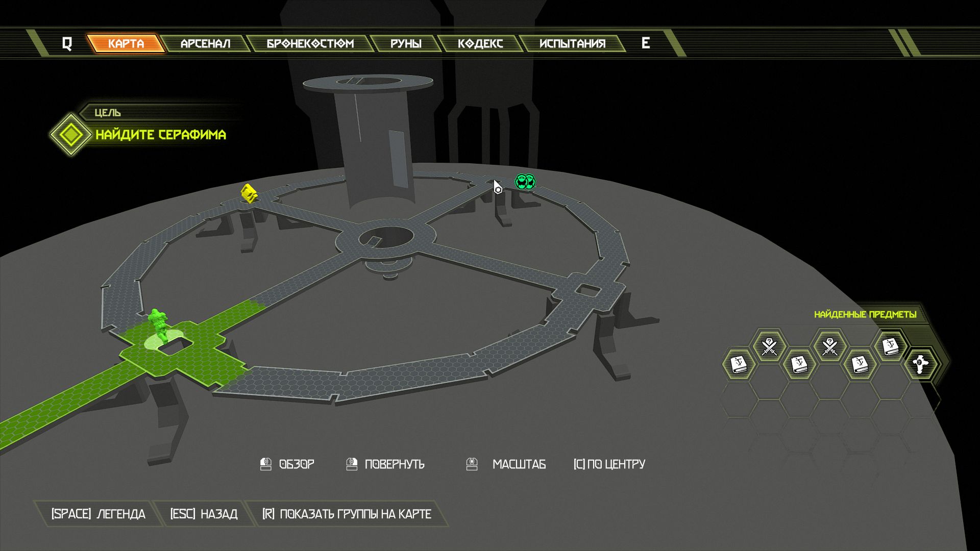Click the green extra lives marker on map
Viewport: 980px width, 551px height.
(525, 182)
